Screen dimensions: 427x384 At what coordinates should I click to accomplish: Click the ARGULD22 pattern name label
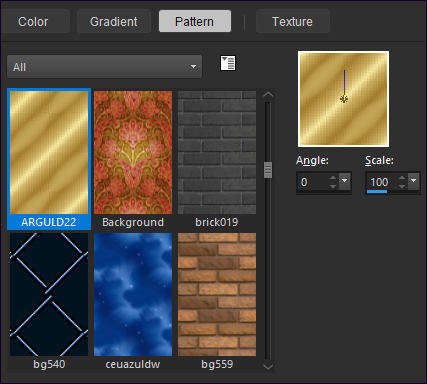49,222
